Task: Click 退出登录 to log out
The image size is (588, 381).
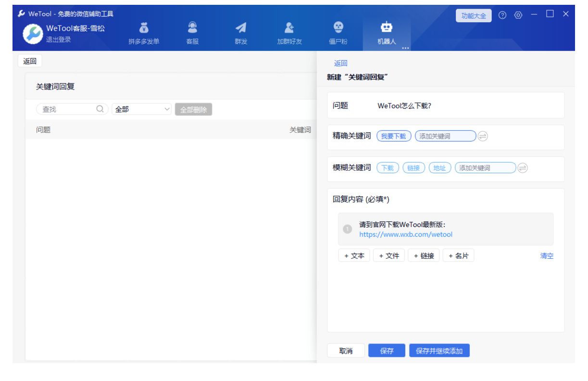Action: point(59,39)
